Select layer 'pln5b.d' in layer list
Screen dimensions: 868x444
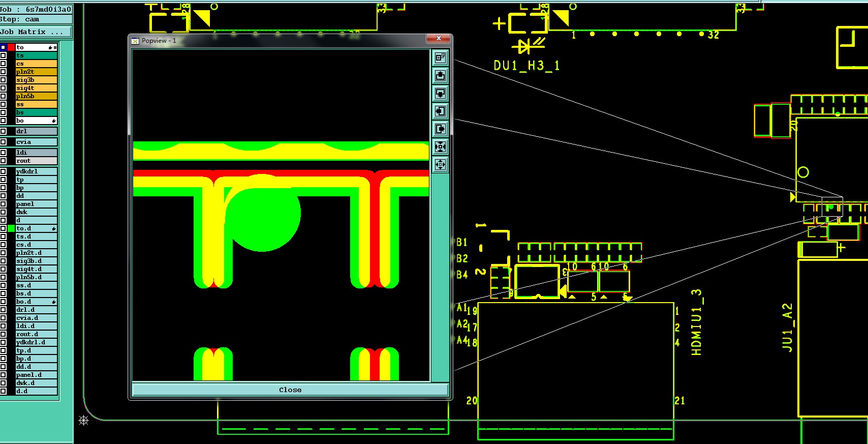[37, 277]
